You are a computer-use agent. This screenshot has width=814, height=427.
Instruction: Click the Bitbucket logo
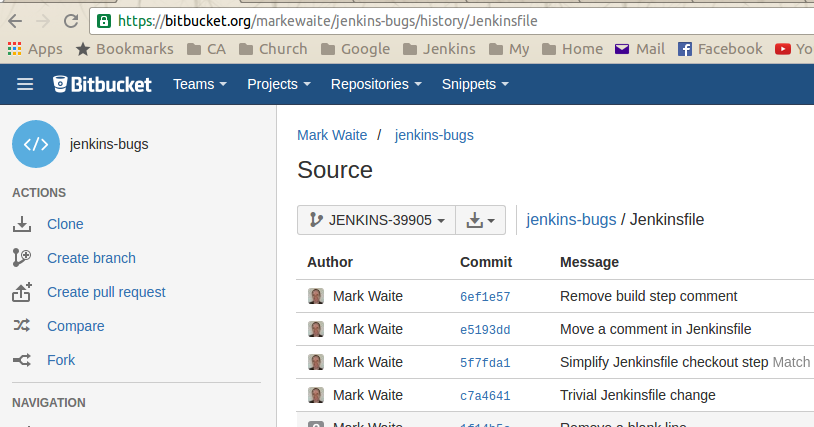(102, 84)
